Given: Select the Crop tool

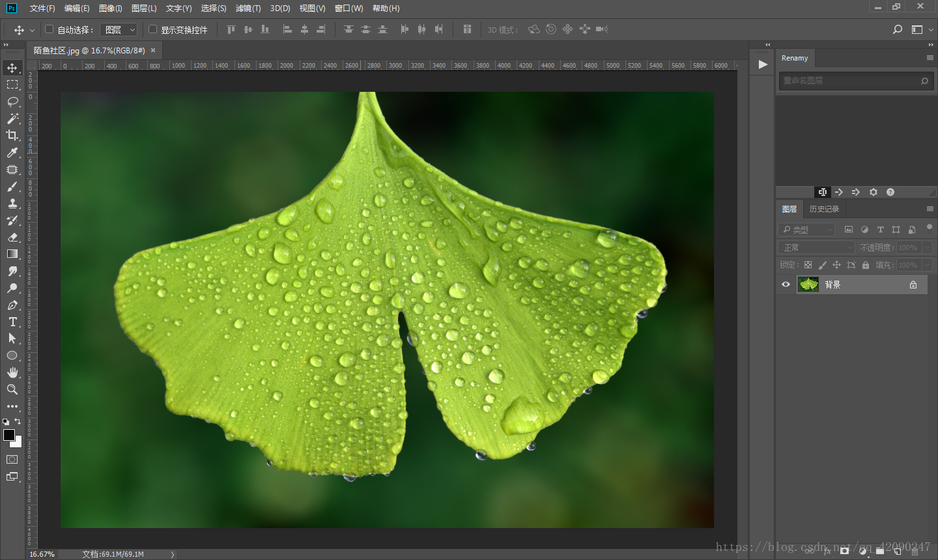Looking at the screenshot, I should 12,135.
